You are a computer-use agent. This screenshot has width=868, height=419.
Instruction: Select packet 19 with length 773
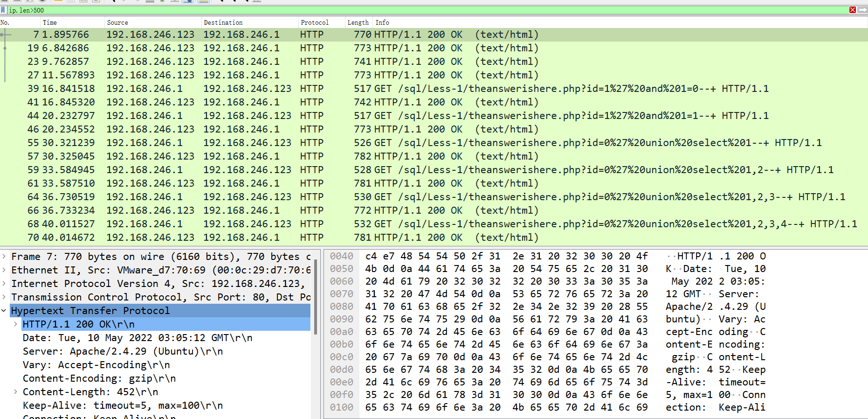(434, 48)
